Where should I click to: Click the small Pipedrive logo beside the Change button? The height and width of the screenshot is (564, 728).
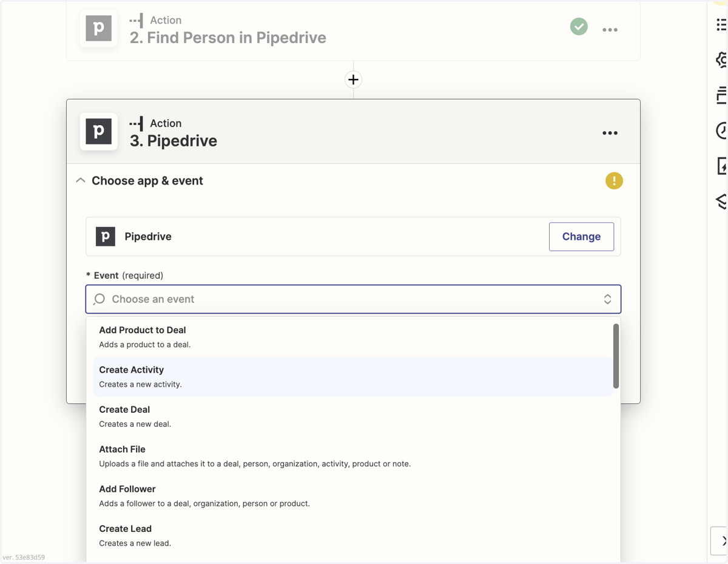(x=106, y=236)
